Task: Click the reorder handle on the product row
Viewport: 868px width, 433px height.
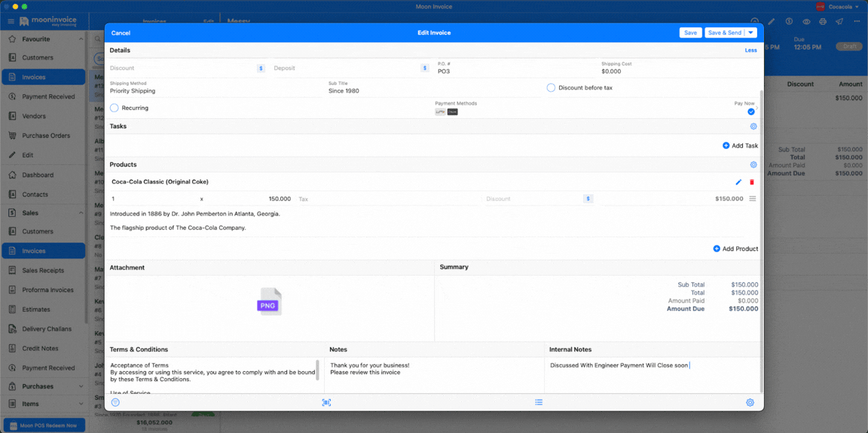Action: pos(752,199)
